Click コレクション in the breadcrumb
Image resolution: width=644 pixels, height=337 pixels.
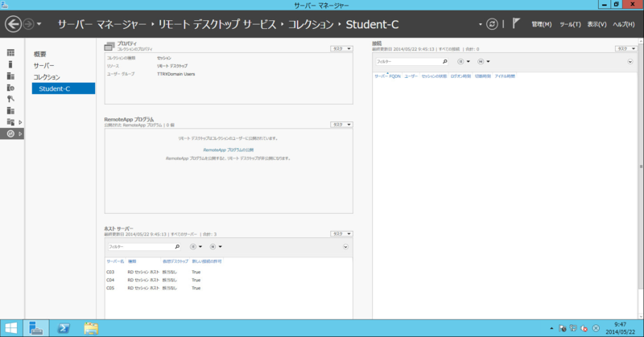[x=311, y=25]
